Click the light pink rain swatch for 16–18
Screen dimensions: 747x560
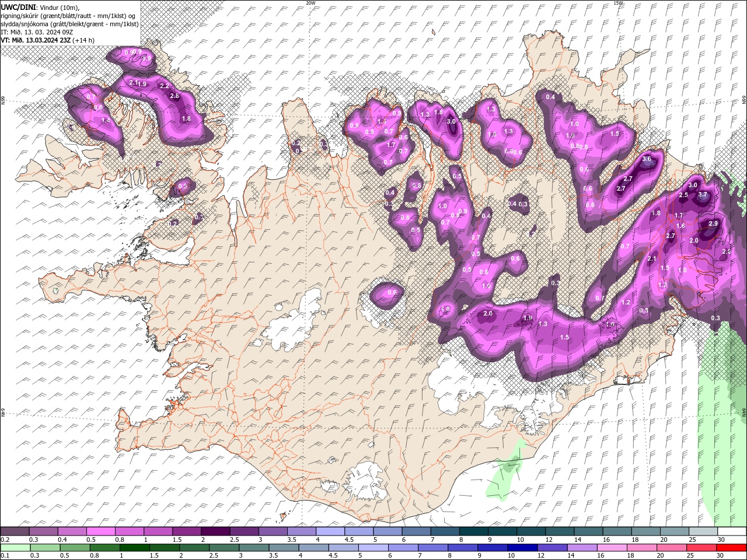612,548
